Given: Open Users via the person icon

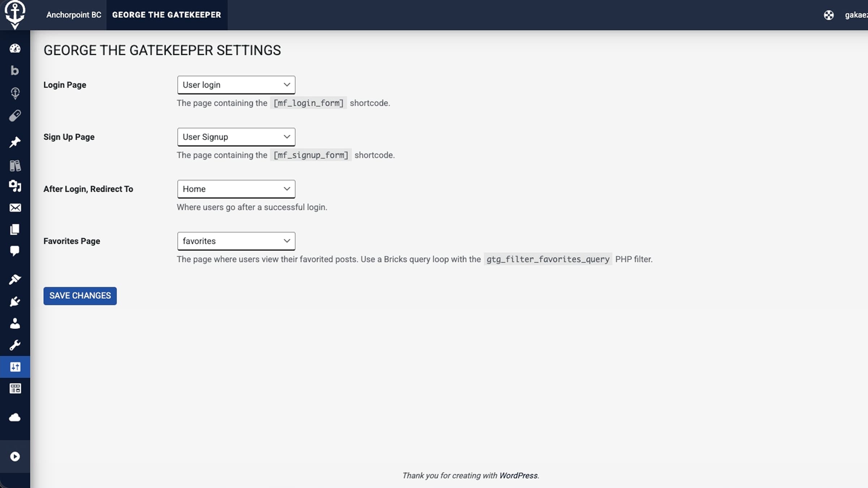Looking at the screenshot, I should coord(15,323).
